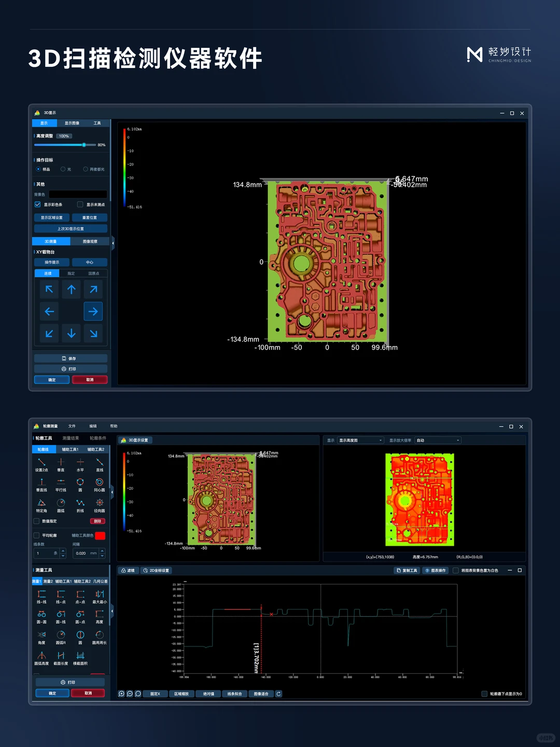Collapse the 3D显示 side panel arrow
This screenshot has height=747, width=560.
coord(113,242)
